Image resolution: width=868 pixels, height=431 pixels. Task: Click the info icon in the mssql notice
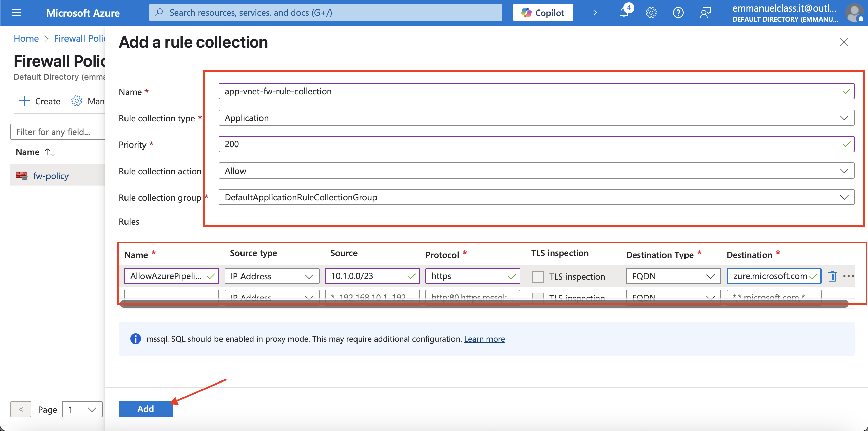point(136,339)
